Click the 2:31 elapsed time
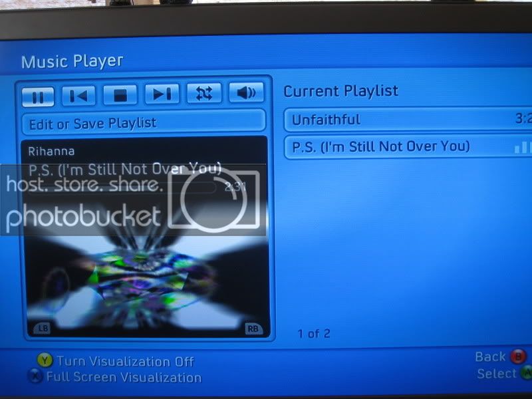532x399 pixels. [235, 187]
